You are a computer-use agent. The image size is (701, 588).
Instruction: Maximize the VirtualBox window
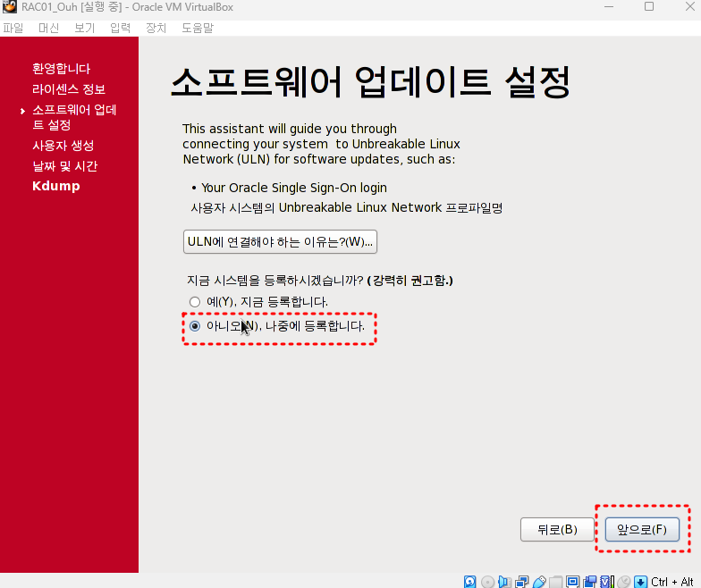(649, 7)
